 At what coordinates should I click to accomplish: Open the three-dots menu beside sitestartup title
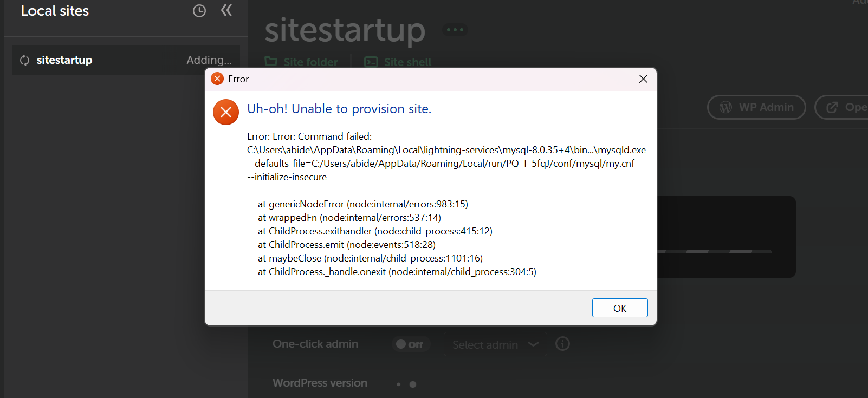pos(455,30)
